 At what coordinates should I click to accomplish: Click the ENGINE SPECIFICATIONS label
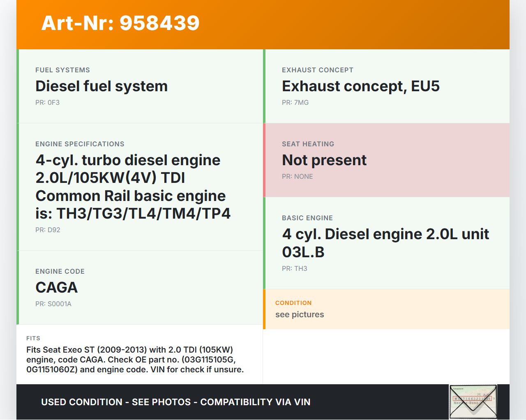[x=80, y=144]
